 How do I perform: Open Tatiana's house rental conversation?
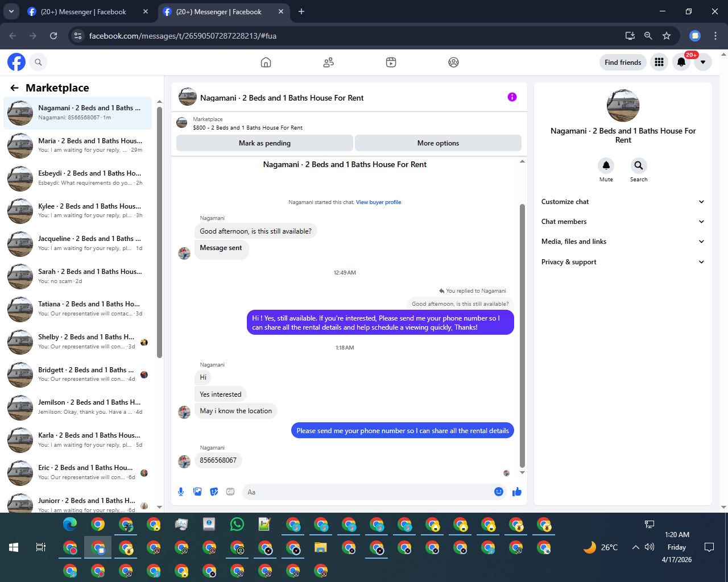[x=78, y=309]
